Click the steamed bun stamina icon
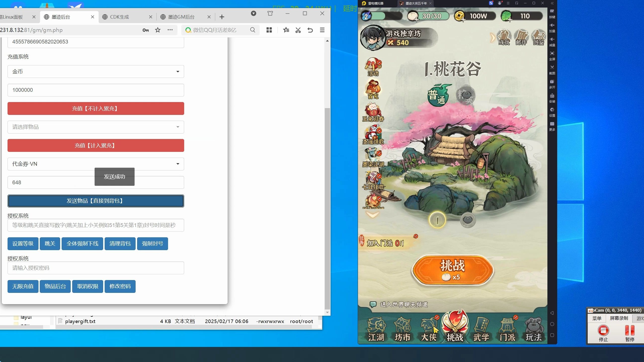The image size is (644, 362). point(413,16)
